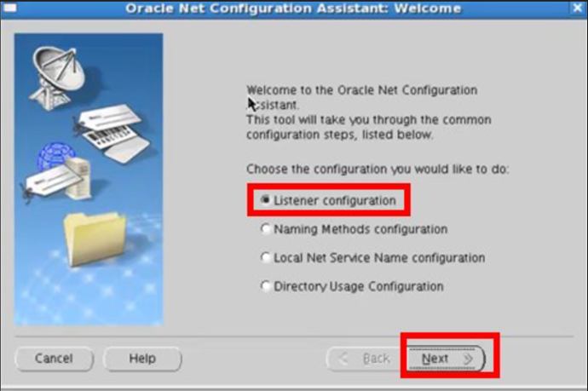Click the "Welcome to the Oracle Net Configuration" text

point(362,90)
